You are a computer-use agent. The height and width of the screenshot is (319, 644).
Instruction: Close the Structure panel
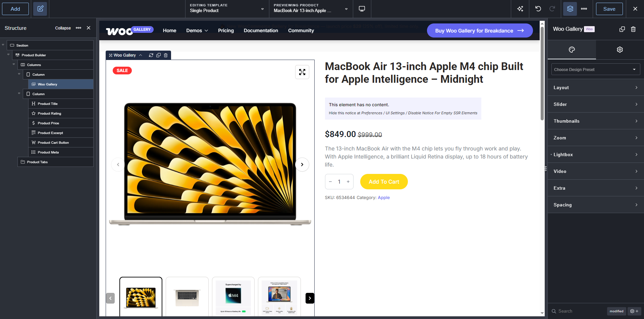coord(89,28)
